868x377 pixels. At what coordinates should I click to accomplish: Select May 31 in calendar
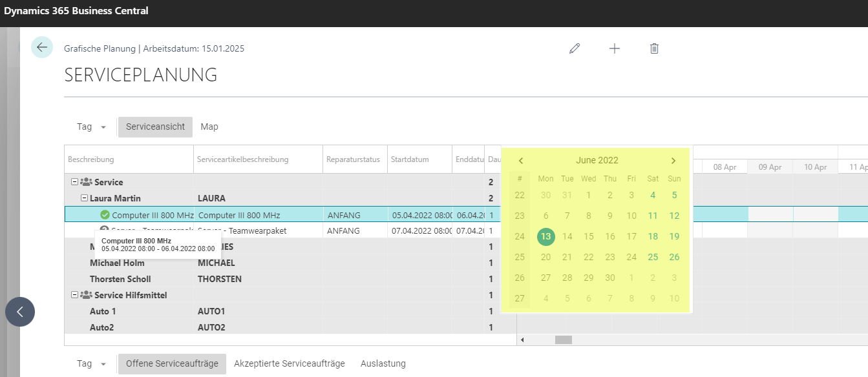(x=567, y=195)
